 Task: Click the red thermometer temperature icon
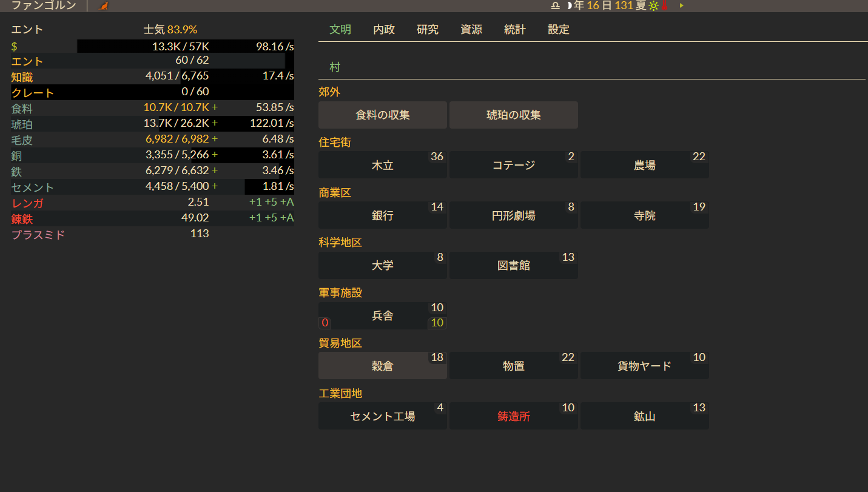[x=664, y=6]
